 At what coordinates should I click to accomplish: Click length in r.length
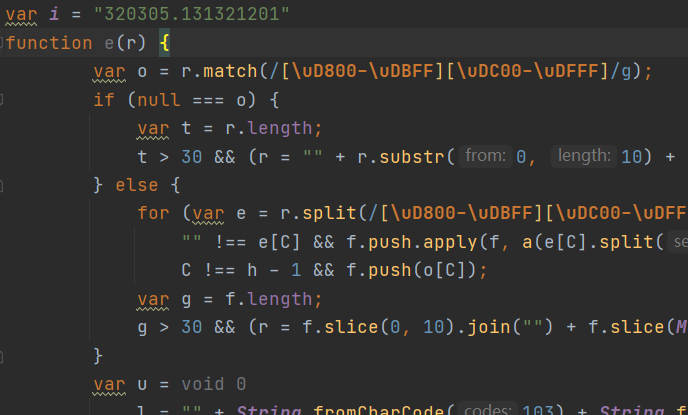(x=280, y=128)
